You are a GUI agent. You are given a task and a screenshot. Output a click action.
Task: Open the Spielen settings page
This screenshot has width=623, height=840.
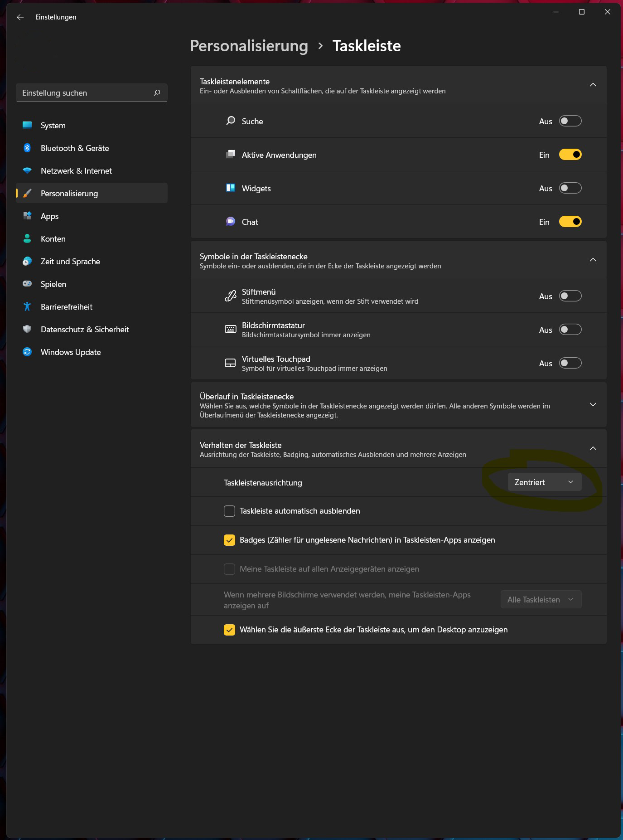[x=92, y=284]
